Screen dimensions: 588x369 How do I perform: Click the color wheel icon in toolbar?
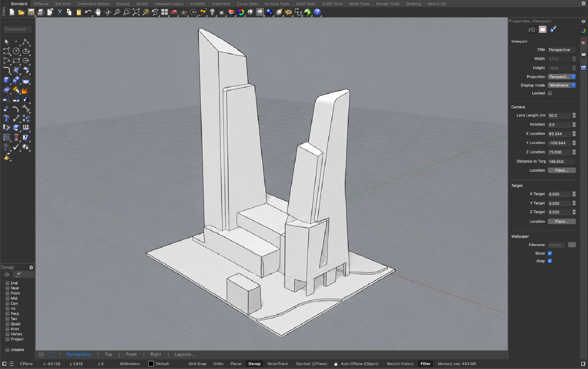(241, 12)
